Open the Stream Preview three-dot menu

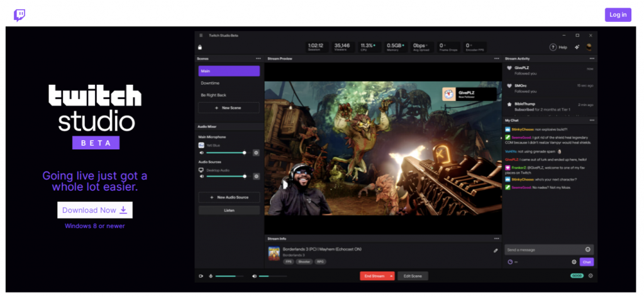(496, 58)
